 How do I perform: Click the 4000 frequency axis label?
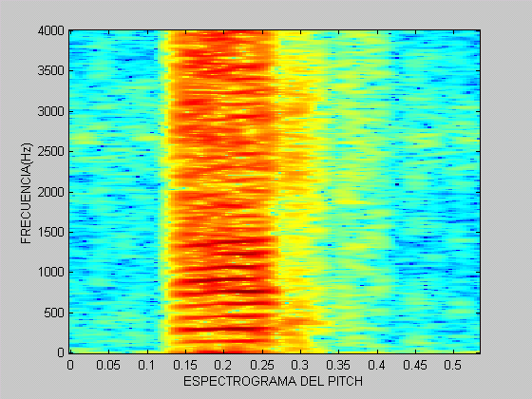51,30
